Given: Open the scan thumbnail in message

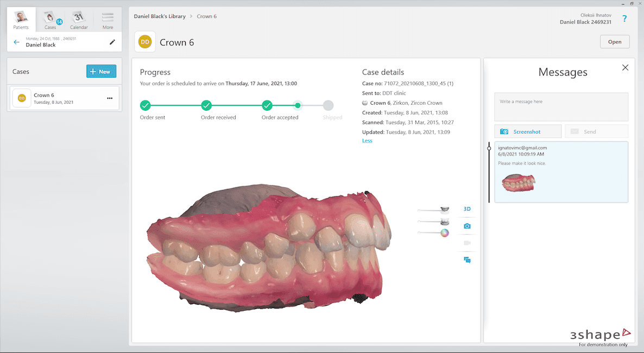Looking at the screenshot, I should (x=519, y=182).
